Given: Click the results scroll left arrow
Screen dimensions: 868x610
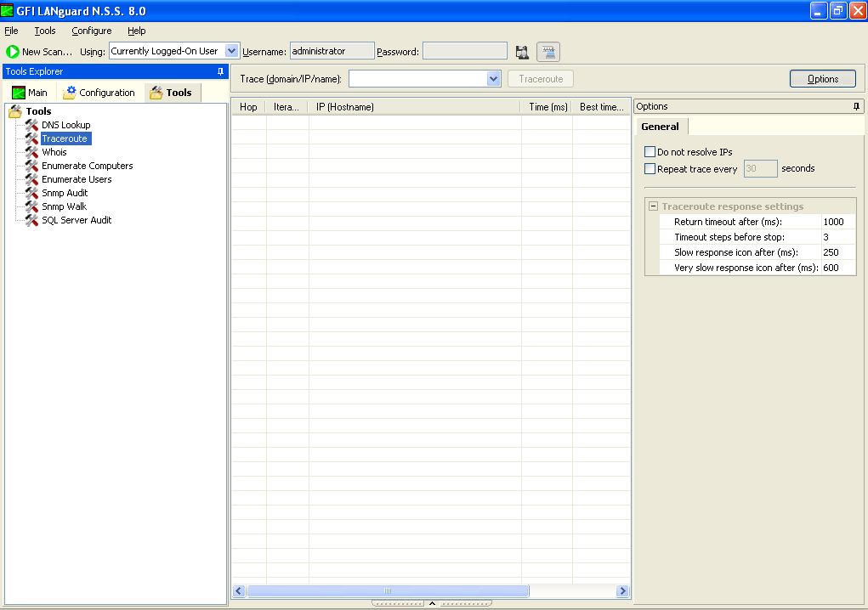Looking at the screenshot, I should 239,591.
